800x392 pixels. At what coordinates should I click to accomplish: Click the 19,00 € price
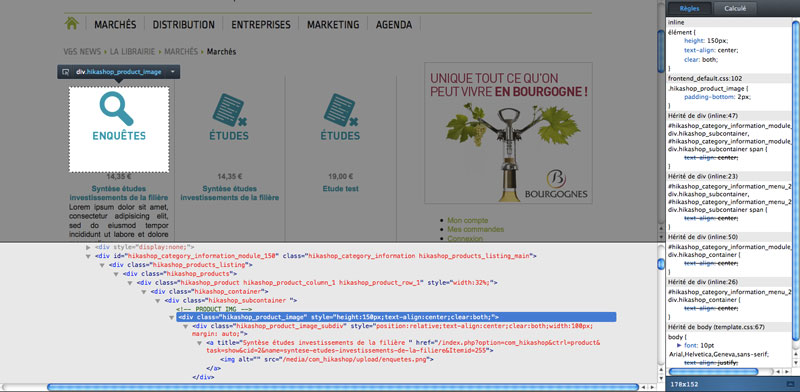(340, 177)
